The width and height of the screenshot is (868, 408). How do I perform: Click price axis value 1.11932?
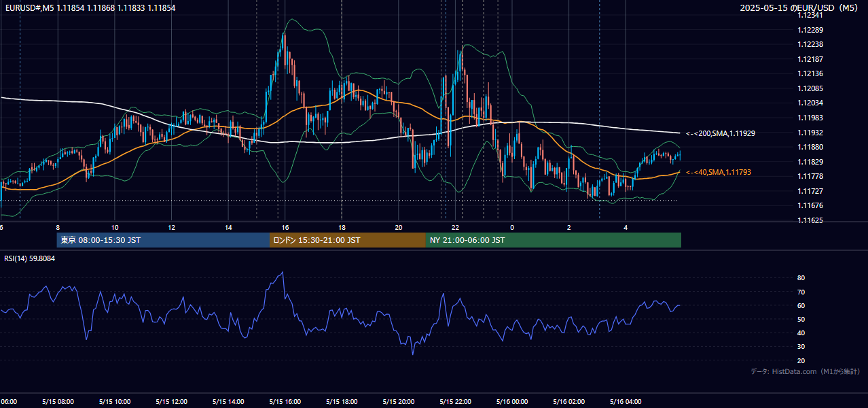tap(811, 133)
